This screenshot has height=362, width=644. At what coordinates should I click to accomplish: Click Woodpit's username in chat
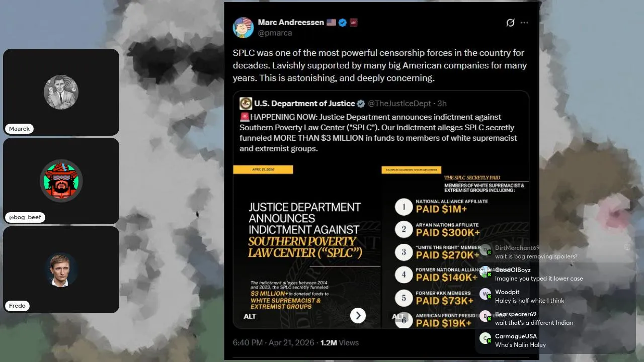point(507,292)
